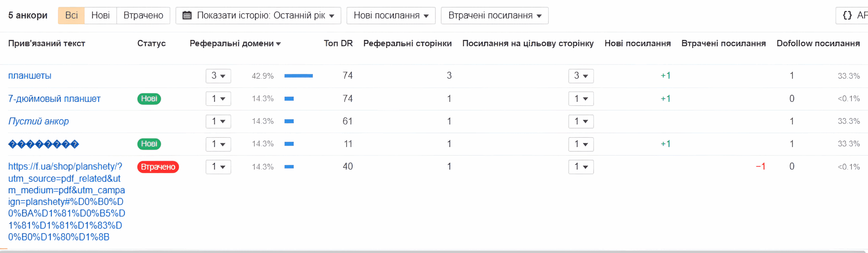Screen dimensions: 868x253
Task: Expand referring domains dropdown for планшеты row
Action: (x=218, y=76)
